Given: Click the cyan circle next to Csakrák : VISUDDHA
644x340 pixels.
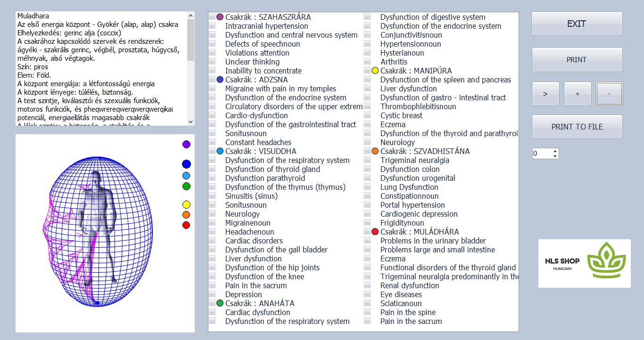Looking at the screenshot, I should tap(220, 151).
